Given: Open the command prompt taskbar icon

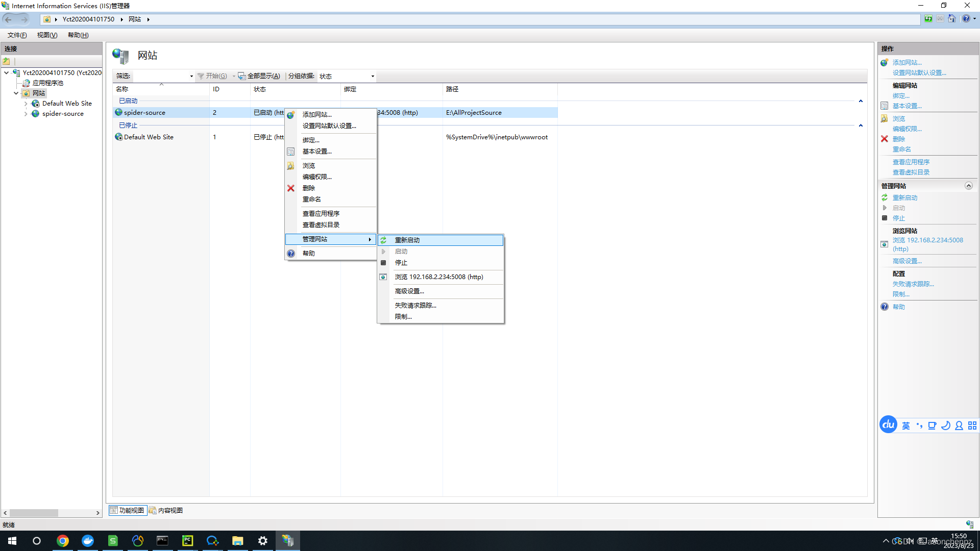Looking at the screenshot, I should [x=163, y=541].
